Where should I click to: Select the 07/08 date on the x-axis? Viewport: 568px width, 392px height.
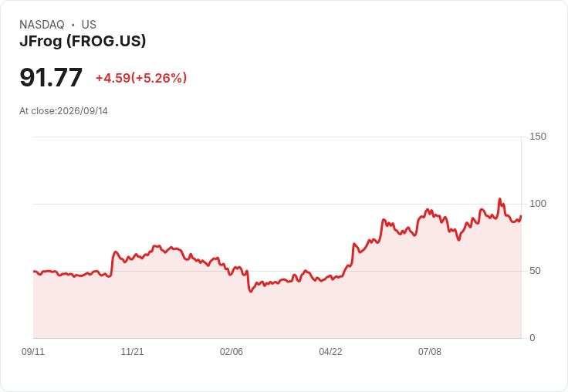(430, 351)
